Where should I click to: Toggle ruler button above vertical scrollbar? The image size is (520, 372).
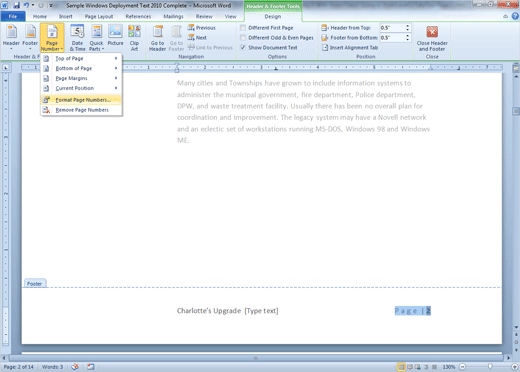pos(516,68)
